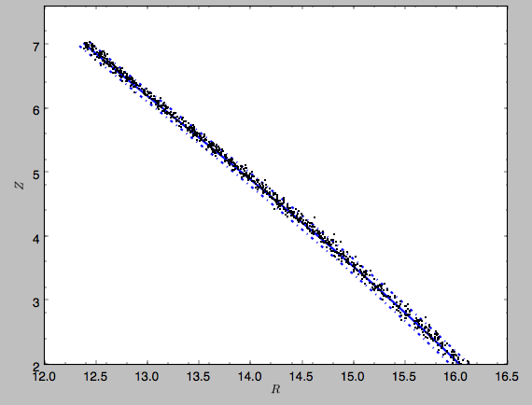Click the 4 y-axis tick label
Image resolution: width=532 pixels, height=405 pixels.
(x=36, y=238)
